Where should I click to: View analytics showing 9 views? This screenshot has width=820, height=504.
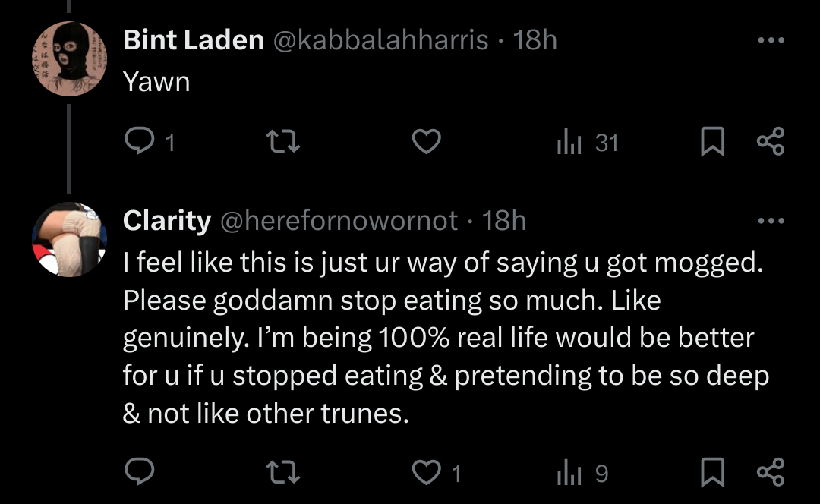pyautogui.click(x=582, y=473)
